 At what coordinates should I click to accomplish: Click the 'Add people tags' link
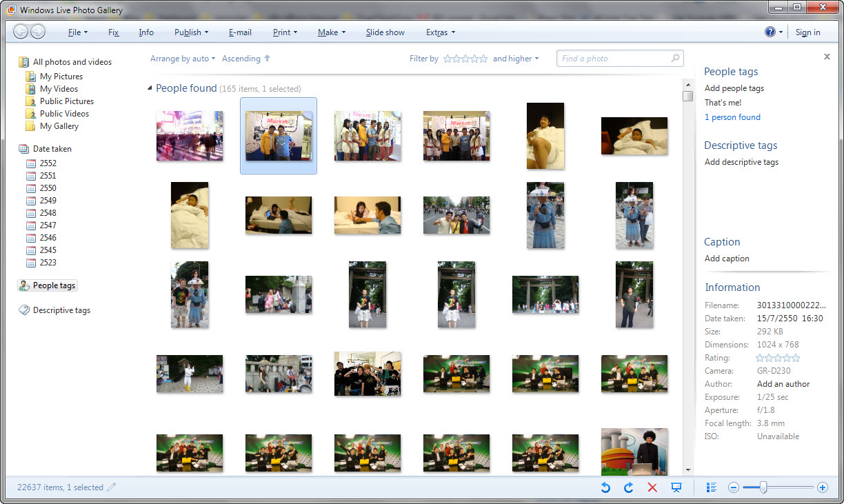[734, 88]
